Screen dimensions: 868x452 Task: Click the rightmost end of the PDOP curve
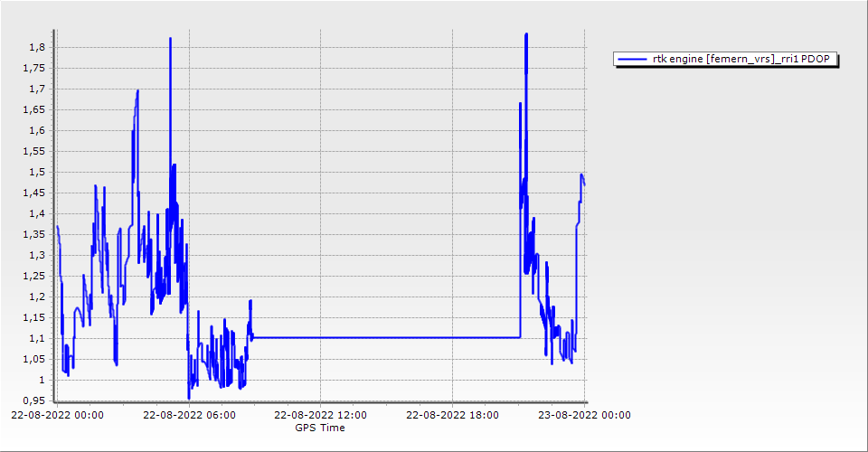pyautogui.click(x=584, y=184)
